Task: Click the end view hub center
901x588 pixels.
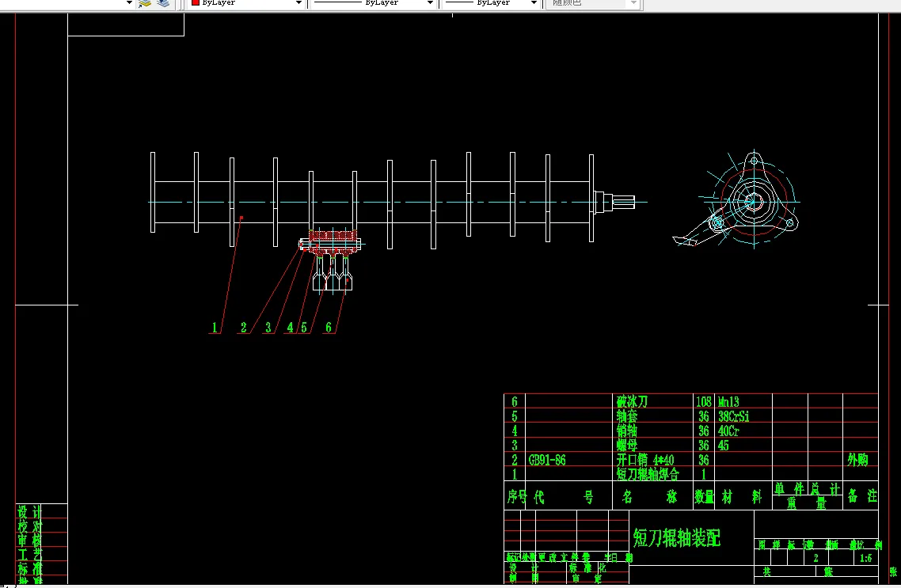Action: (753, 202)
